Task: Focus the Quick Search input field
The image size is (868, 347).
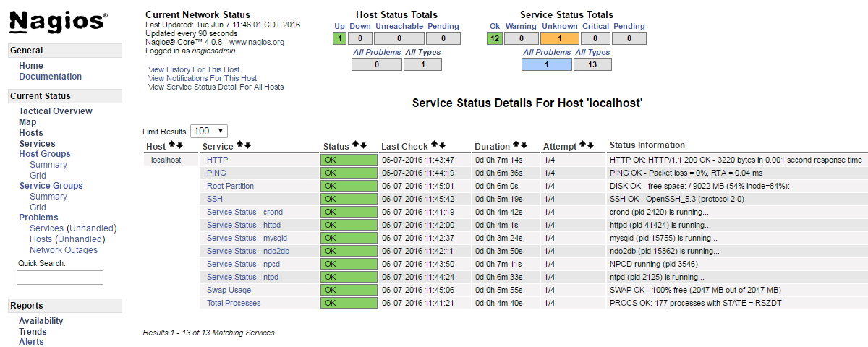Action: click(60, 278)
